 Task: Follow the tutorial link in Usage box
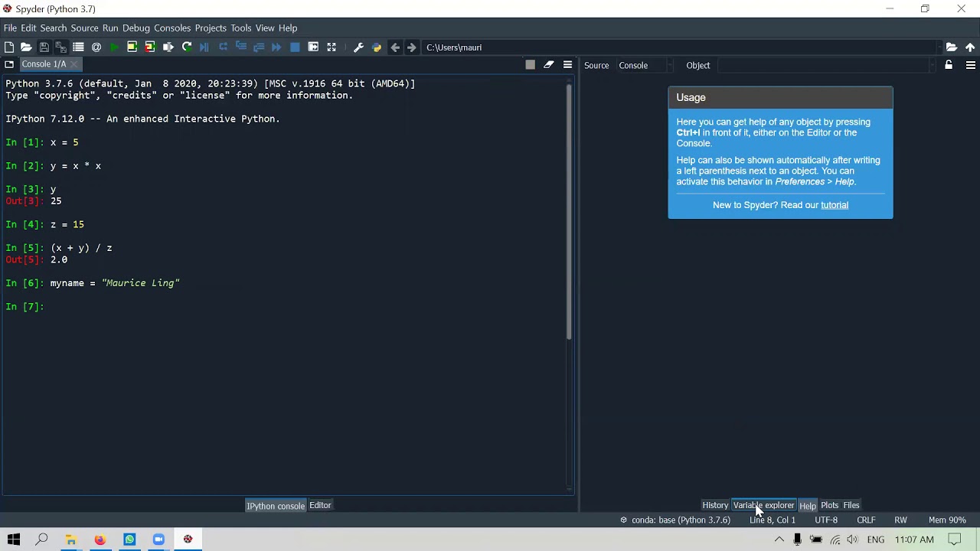point(835,205)
